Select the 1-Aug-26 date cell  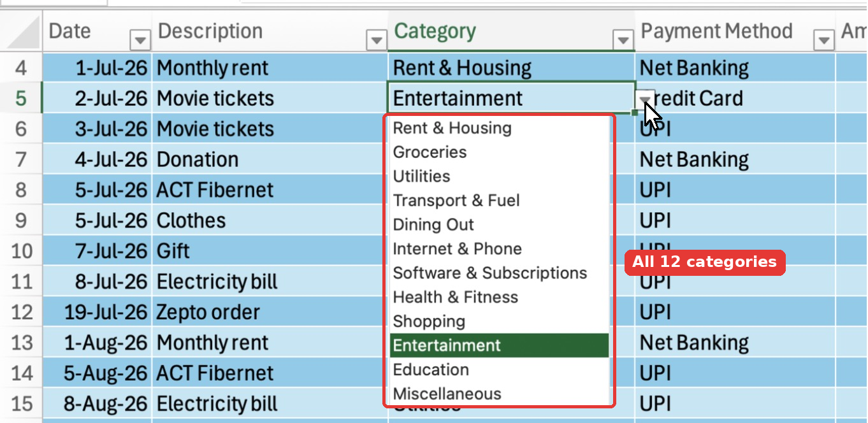coord(97,343)
